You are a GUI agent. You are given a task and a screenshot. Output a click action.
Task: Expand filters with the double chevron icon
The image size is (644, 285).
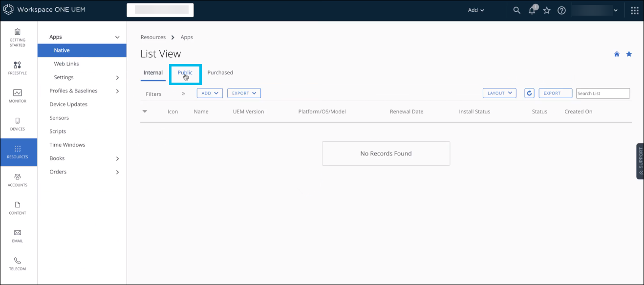pyautogui.click(x=184, y=93)
